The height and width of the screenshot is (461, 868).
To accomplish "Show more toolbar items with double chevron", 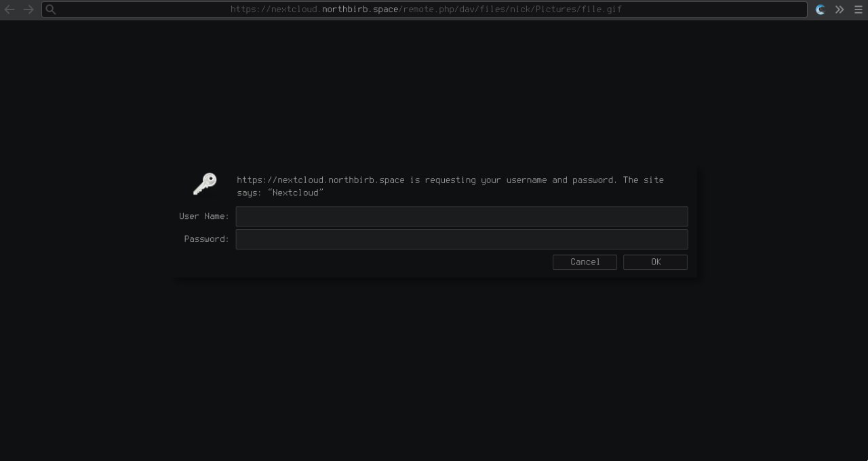I will tap(840, 9).
